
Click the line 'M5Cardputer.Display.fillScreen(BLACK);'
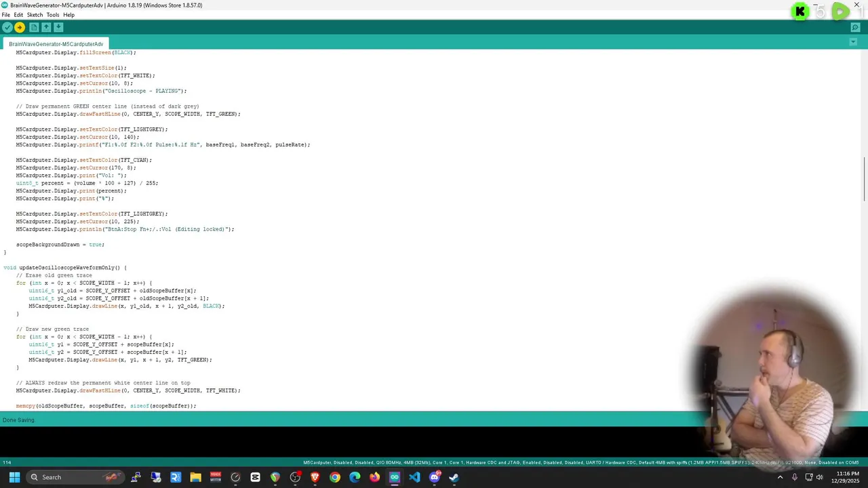pos(76,52)
